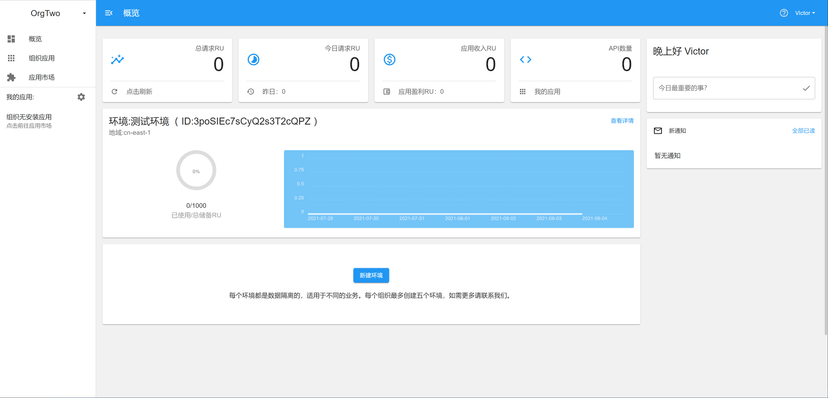Viewport: 828px width, 398px height.
Task: Click the refresh icon in total requests card
Action: tap(115, 91)
